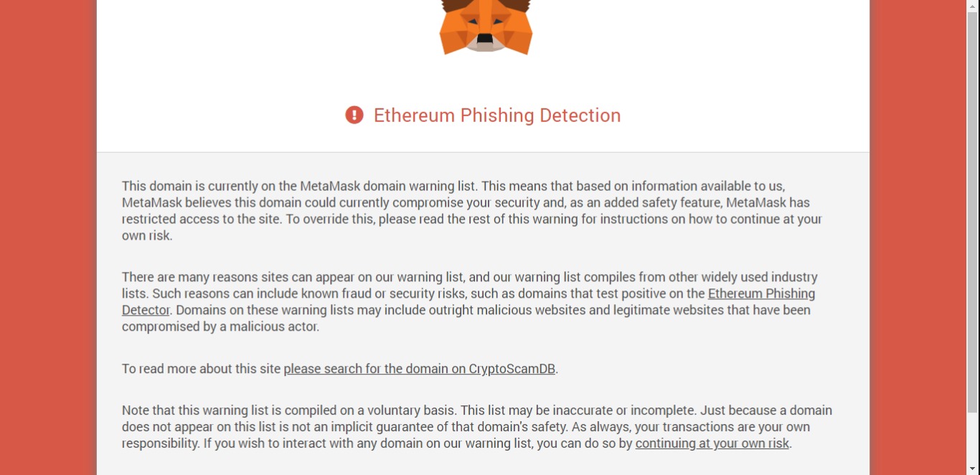
Task: Click the Ethereum Phishing Detection heading
Action: [497, 115]
